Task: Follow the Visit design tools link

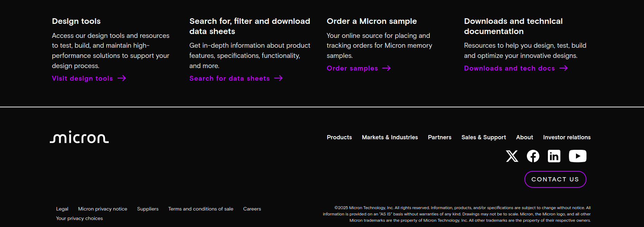Action: click(82, 79)
